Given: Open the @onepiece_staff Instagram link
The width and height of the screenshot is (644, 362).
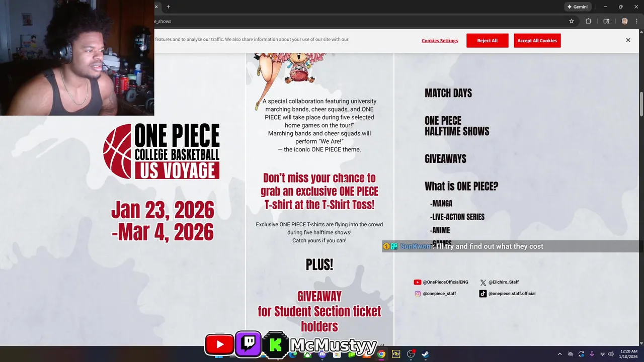Looking at the screenshot, I should coord(439,294).
